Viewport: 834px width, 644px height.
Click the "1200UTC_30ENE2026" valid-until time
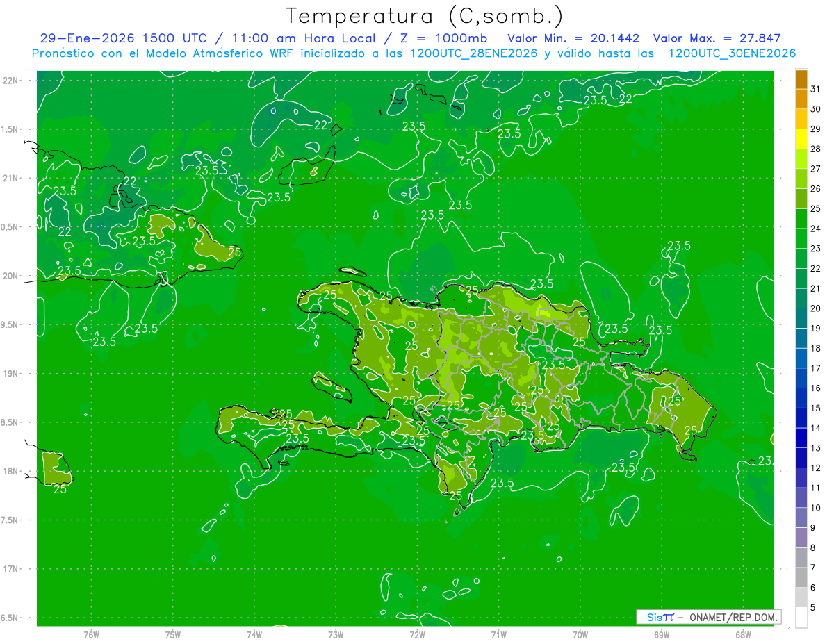tap(732, 53)
